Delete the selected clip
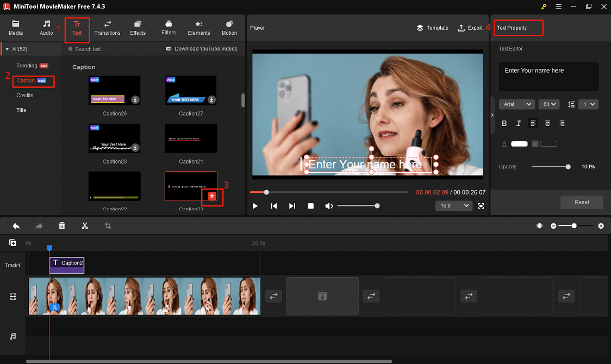Image resolution: width=611 pixels, height=364 pixels. (61, 226)
